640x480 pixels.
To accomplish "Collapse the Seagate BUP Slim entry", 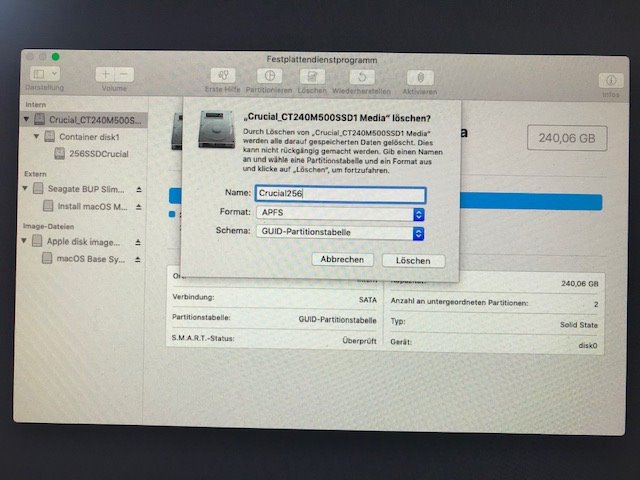I will 25,188.
